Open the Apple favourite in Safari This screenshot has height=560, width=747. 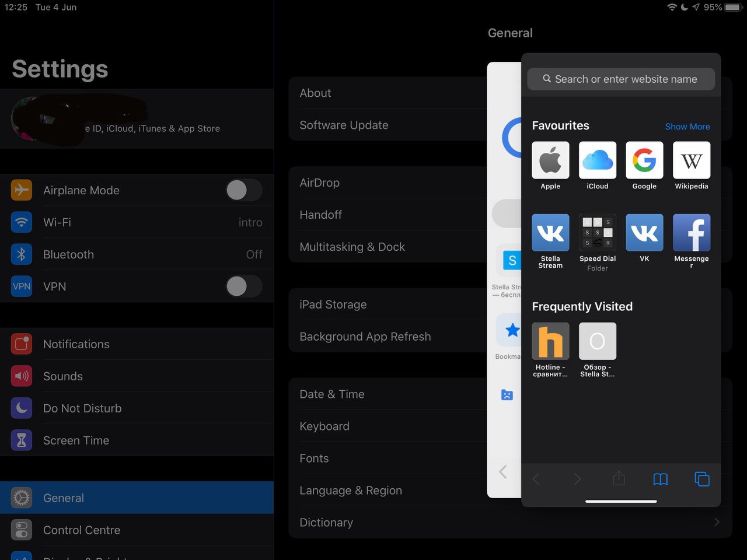(x=550, y=160)
